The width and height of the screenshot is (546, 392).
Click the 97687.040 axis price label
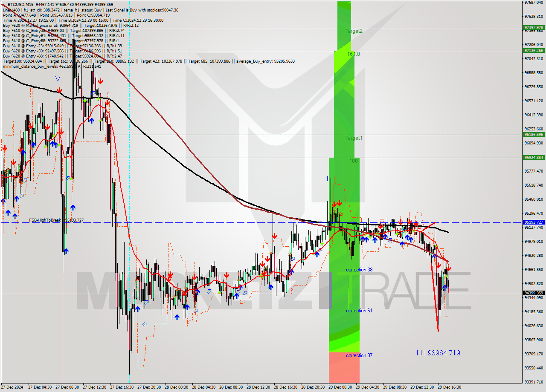(x=534, y=3)
